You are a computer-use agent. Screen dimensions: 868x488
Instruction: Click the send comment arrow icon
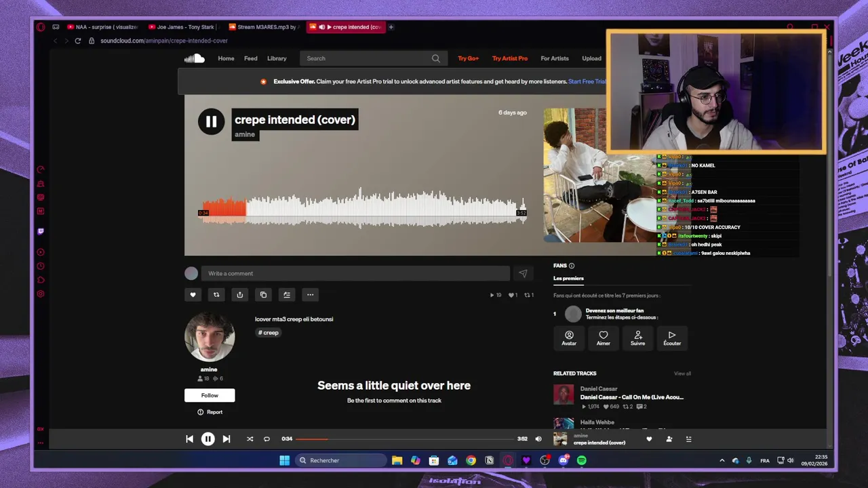pyautogui.click(x=523, y=273)
